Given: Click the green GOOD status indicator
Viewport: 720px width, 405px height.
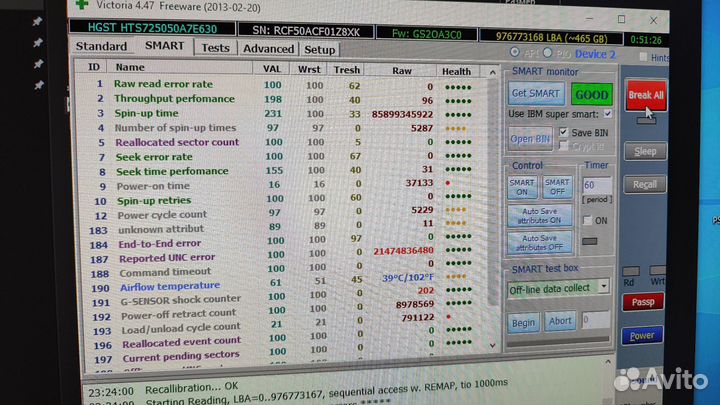Looking at the screenshot, I should 590,94.
